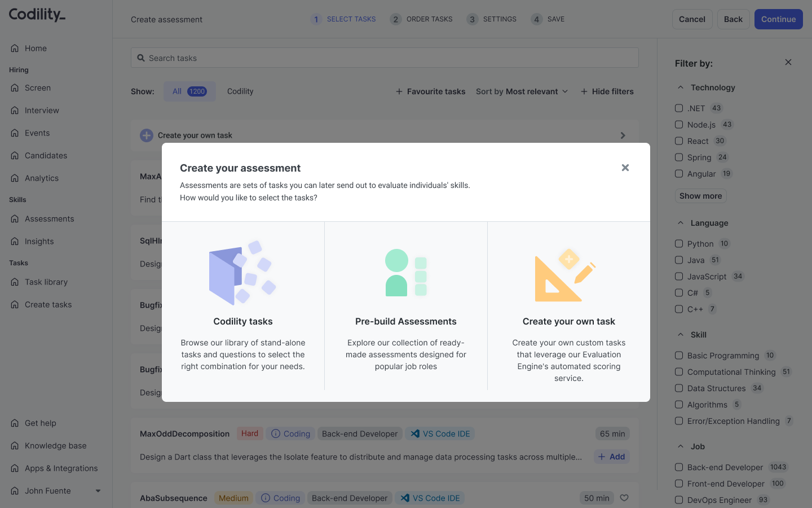Enable the React technology filter
Viewport: 812px width, 508px height.
point(679,141)
